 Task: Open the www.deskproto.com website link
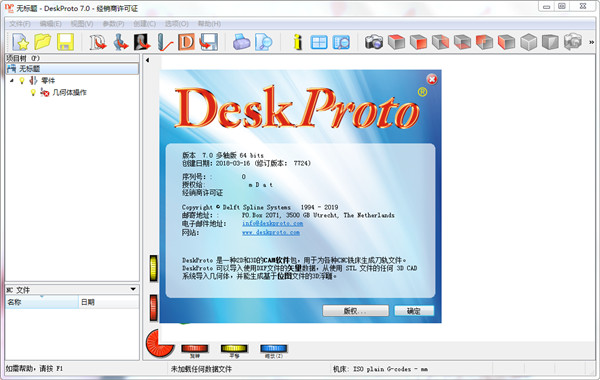271,232
